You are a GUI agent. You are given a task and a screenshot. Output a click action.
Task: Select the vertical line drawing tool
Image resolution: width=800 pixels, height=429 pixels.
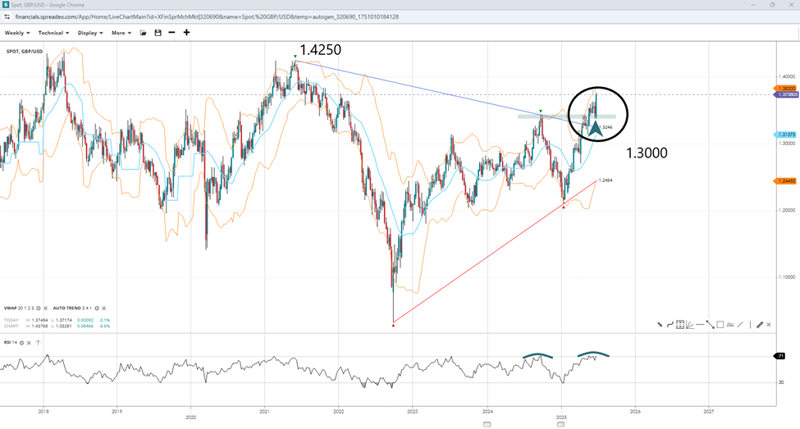(750, 325)
